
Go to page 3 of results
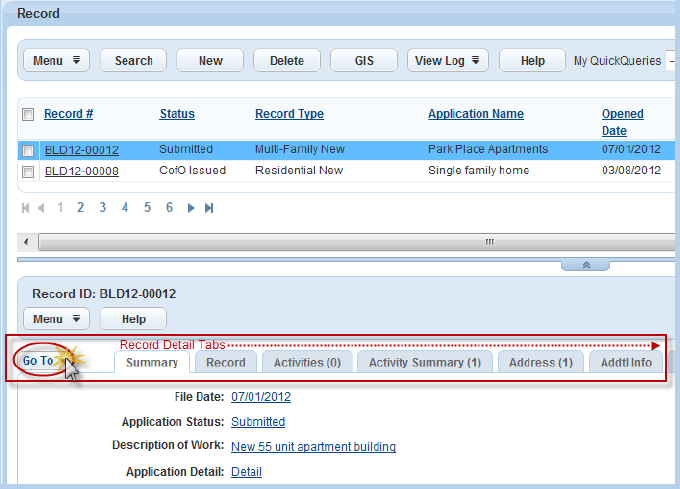[x=103, y=208]
